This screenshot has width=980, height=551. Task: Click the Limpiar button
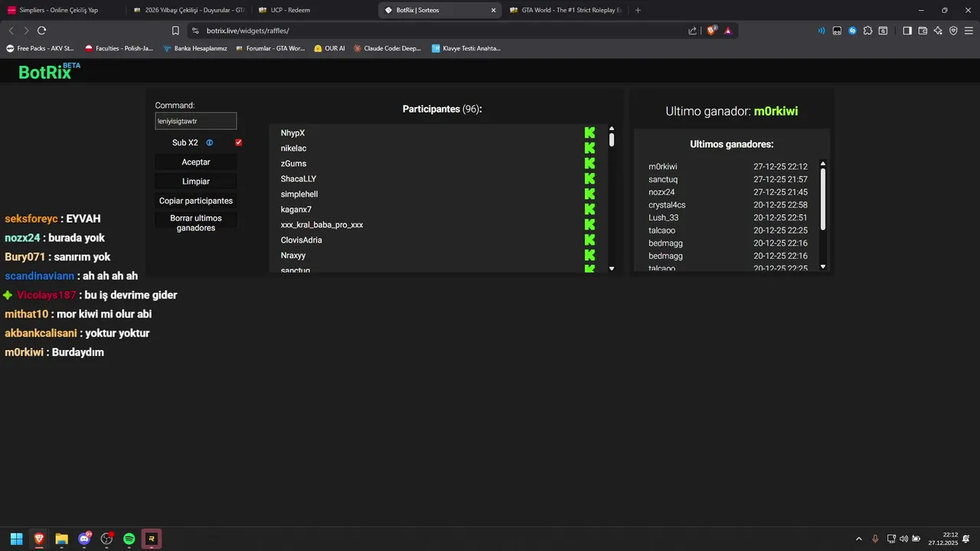(196, 181)
